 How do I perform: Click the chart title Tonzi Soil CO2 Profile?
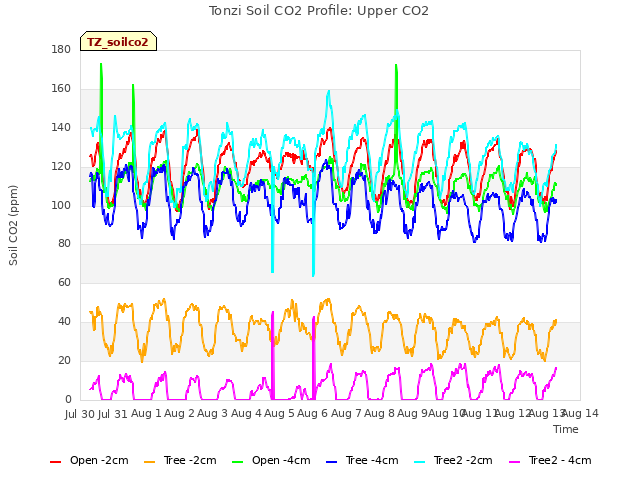pos(319,11)
